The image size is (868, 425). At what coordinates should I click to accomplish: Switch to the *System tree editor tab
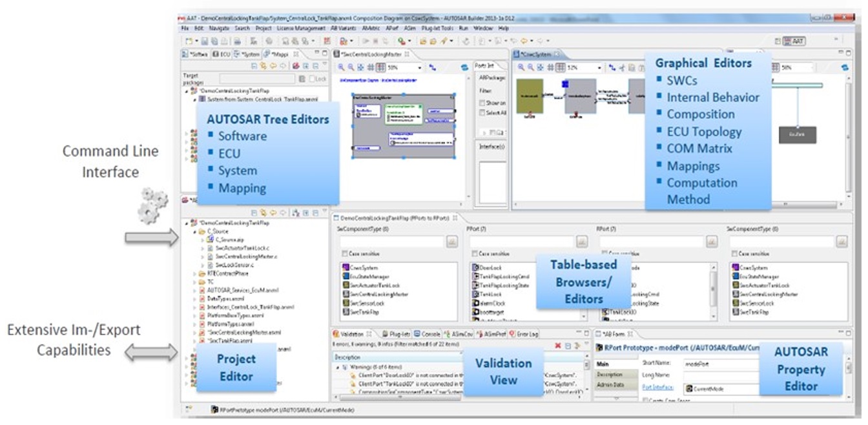247,54
